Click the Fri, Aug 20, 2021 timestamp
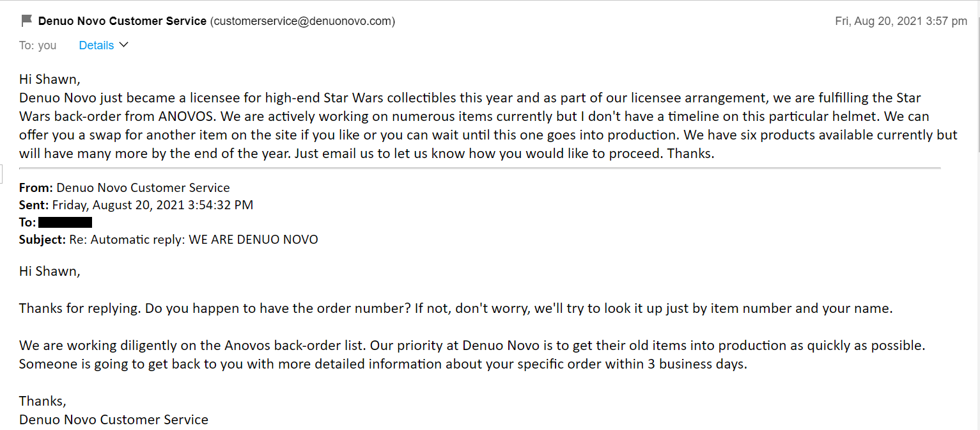980x430 pixels. [x=901, y=21]
